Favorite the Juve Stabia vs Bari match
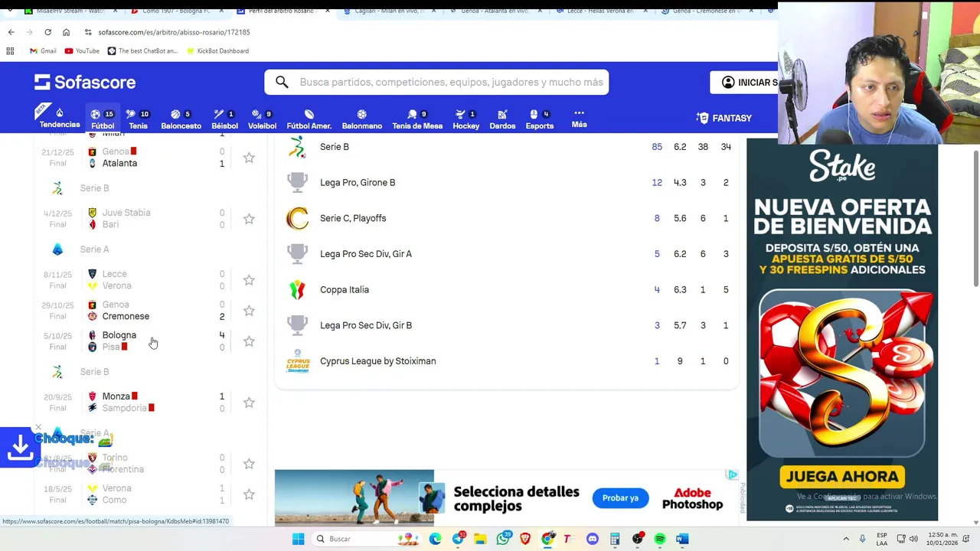Viewport: 980px width, 551px height. [249, 219]
